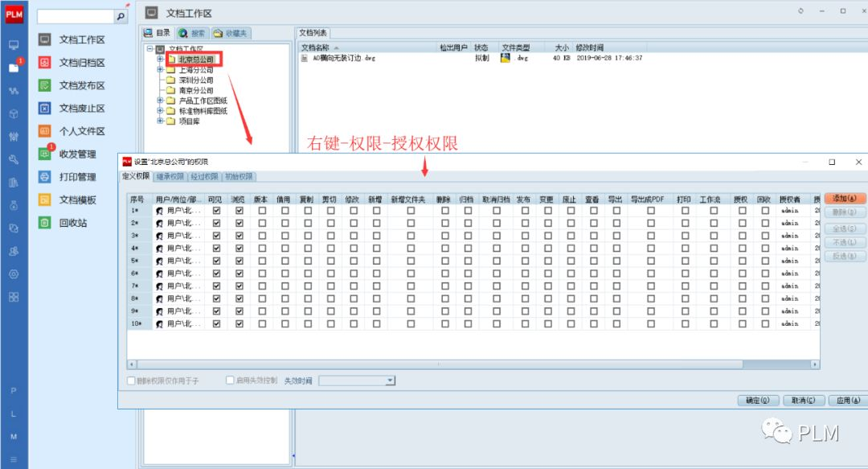Open 回收站 recycle bin
Image resolution: width=868 pixels, height=469 pixels.
click(x=72, y=223)
